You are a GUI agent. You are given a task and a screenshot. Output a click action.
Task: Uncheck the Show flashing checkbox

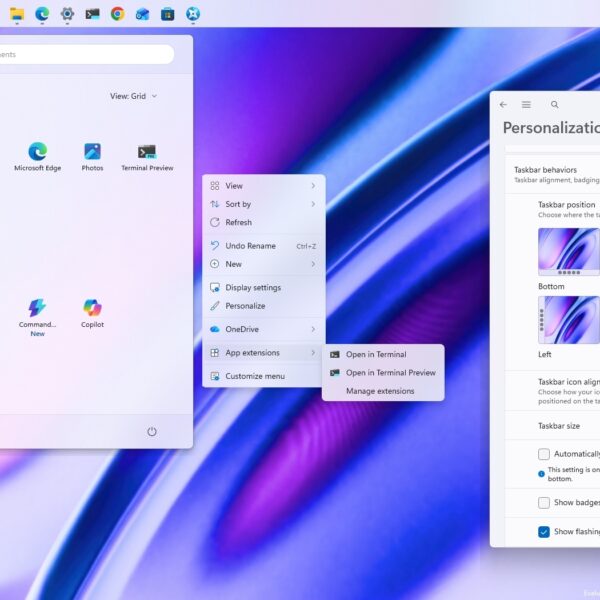[544, 532]
